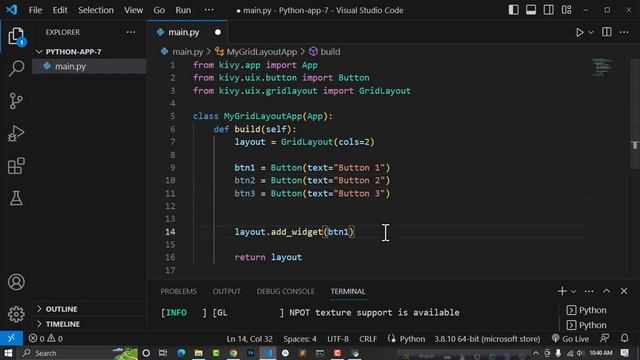
Task: Open the Accounts menu icon
Action: click(16, 282)
